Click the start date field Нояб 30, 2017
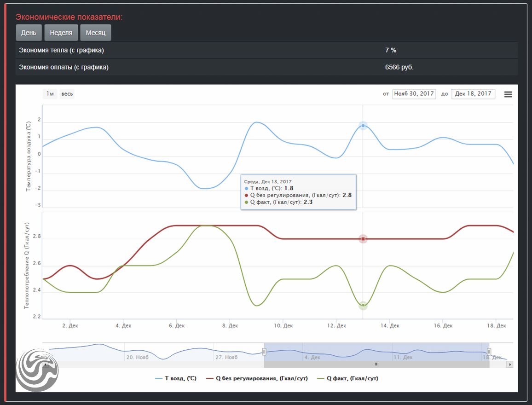532x405 pixels. [x=414, y=94]
